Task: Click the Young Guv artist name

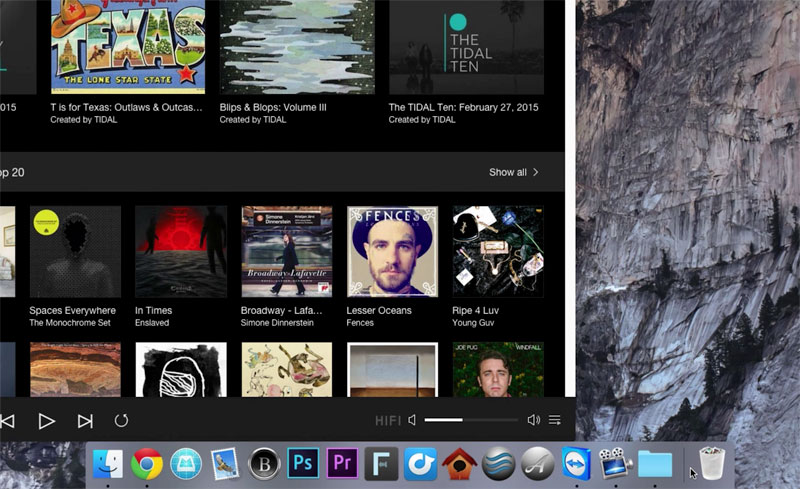Action: click(475, 323)
